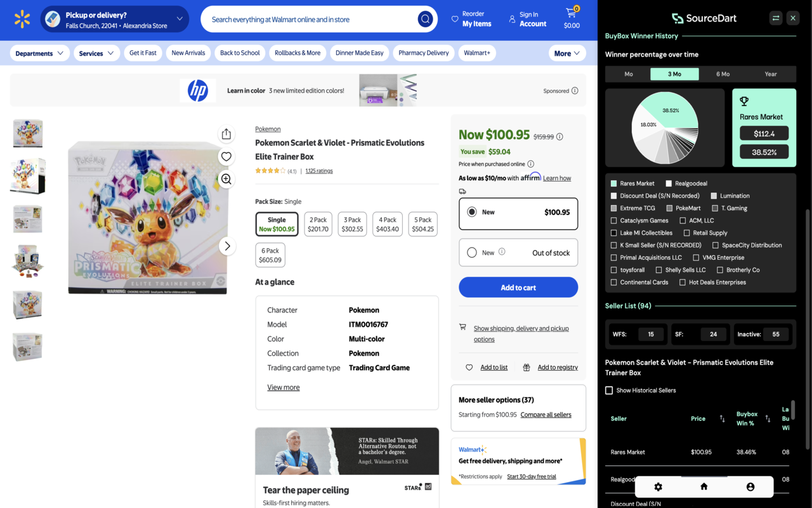The image size is (812, 508).
Task: Select first product thumbnail image
Action: click(27, 133)
